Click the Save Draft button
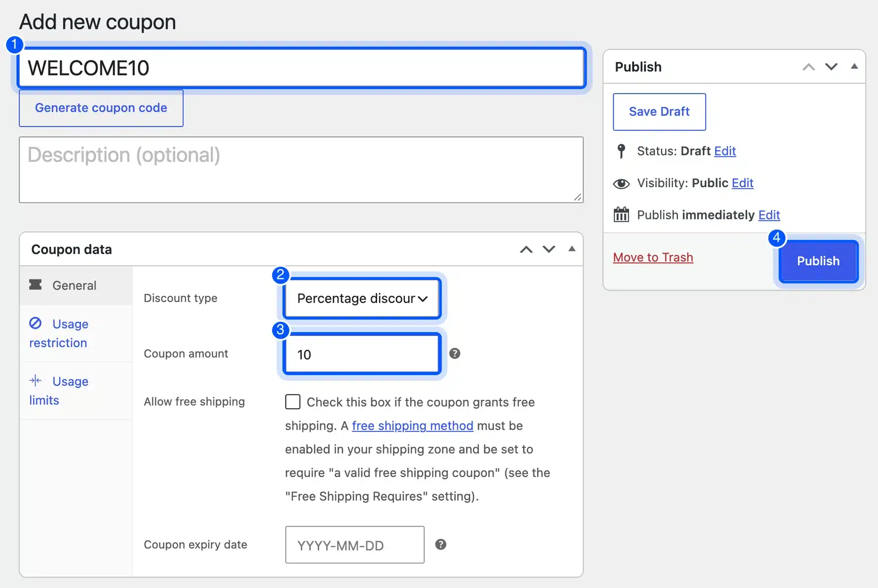 pyautogui.click(x=659, y=112)
